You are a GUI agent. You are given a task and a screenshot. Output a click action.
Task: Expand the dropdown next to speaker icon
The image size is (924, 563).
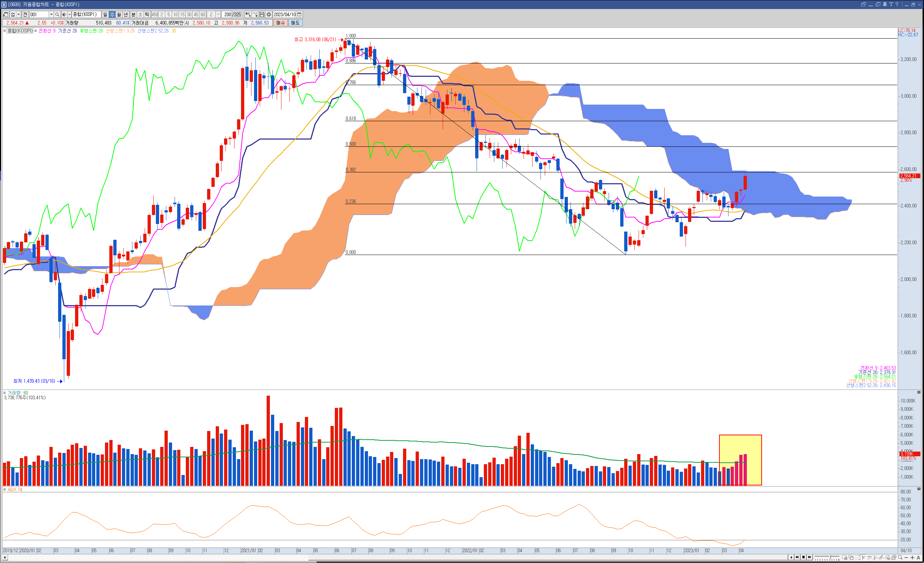point(69,15)
